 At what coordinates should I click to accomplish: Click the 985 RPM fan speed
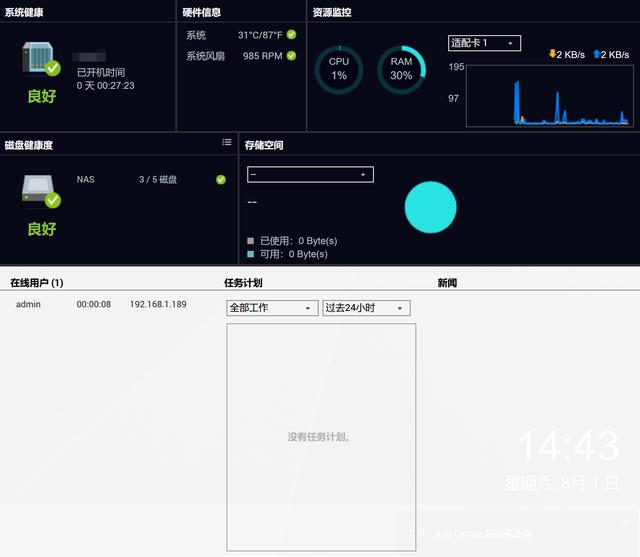(262, 56)
